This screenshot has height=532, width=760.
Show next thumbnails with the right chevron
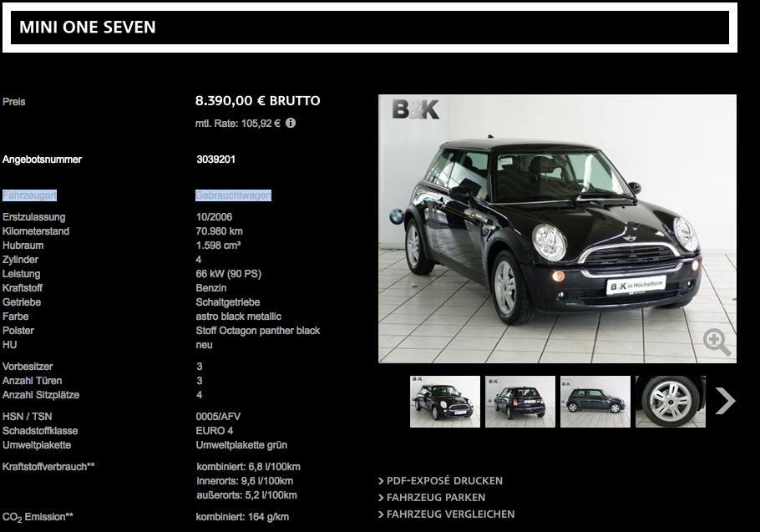(x=726, y=401)
